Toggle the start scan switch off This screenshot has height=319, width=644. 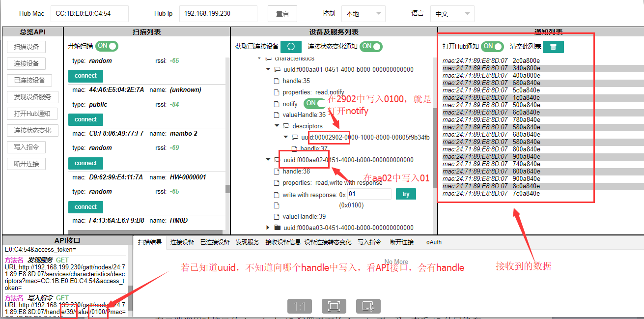(x=107, y=46)
